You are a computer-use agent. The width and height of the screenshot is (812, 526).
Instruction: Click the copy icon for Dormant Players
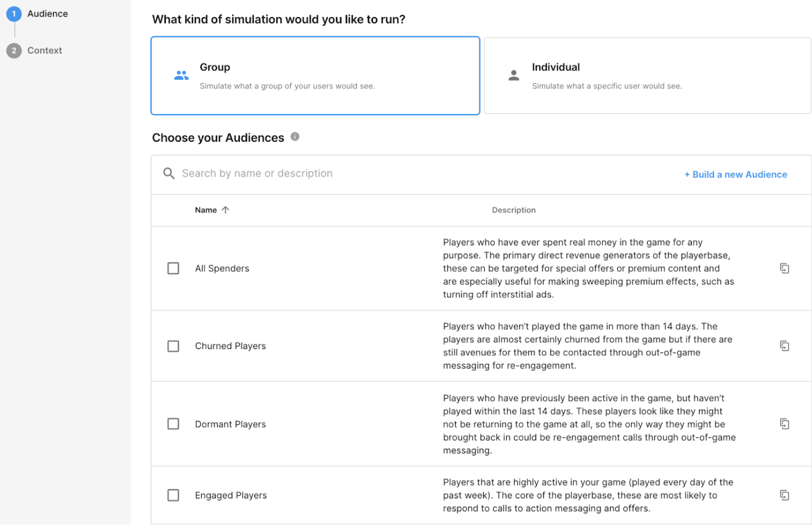[784, 424]
